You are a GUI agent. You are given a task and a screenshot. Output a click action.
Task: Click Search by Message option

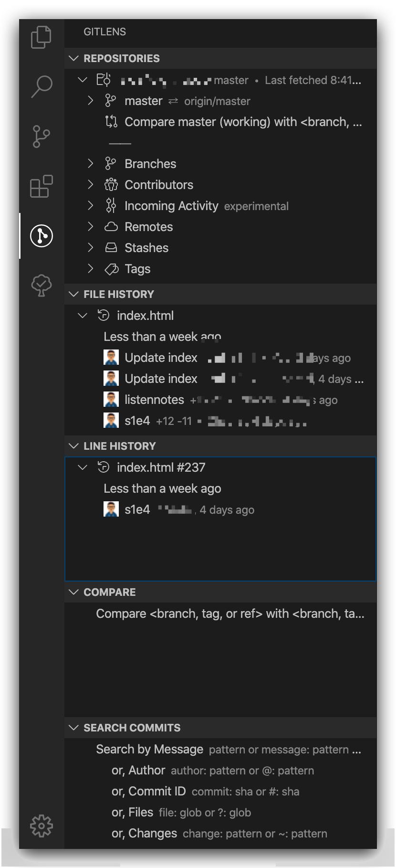pyautogui.click(x=149, y=750)
